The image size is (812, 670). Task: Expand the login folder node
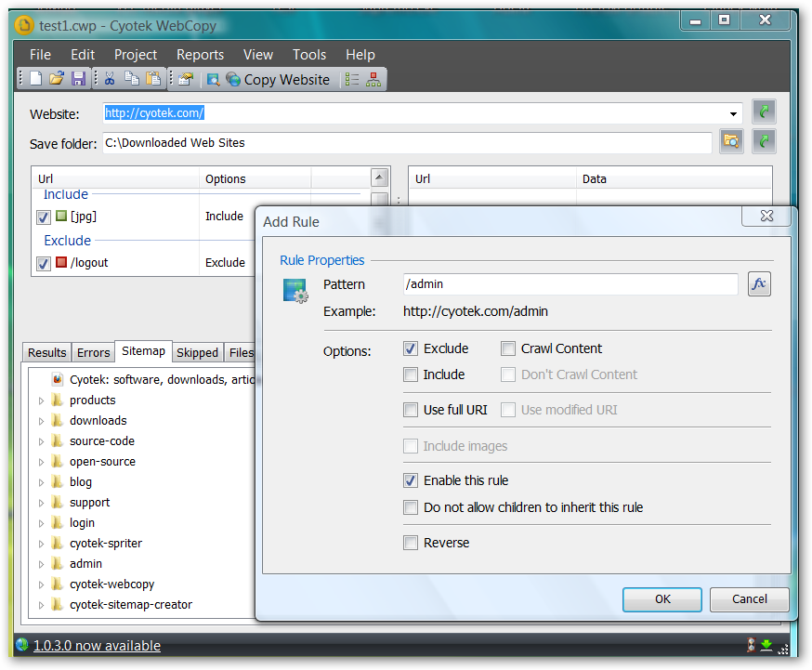(x=42, y=523)
